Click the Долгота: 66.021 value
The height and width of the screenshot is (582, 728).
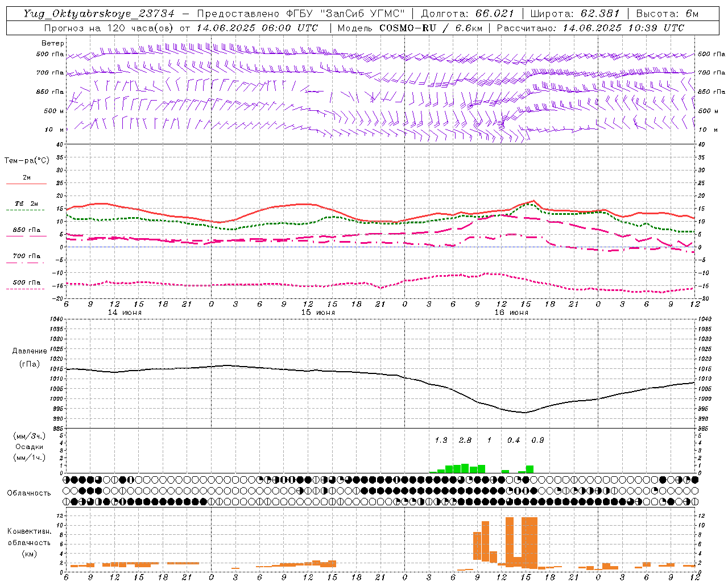(x=468, y=14)
